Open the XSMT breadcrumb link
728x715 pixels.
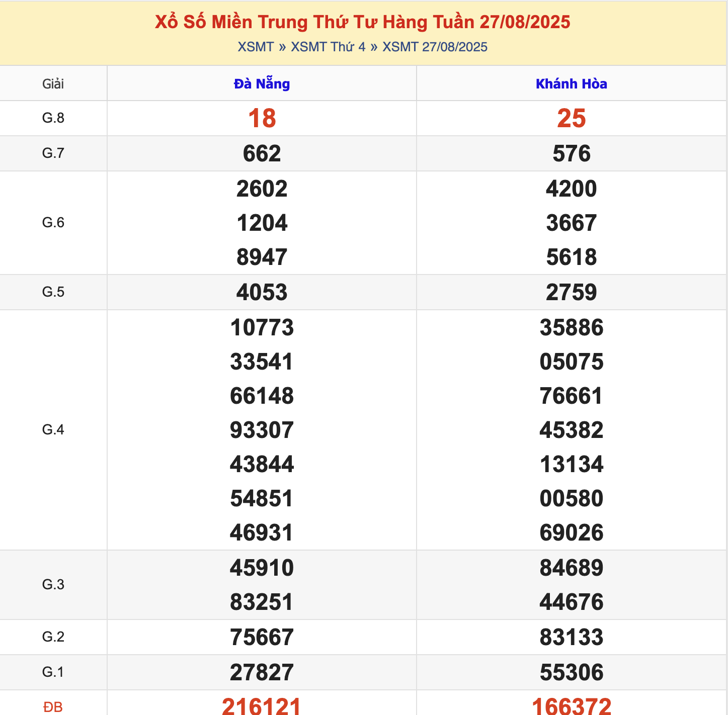[256, 47]
